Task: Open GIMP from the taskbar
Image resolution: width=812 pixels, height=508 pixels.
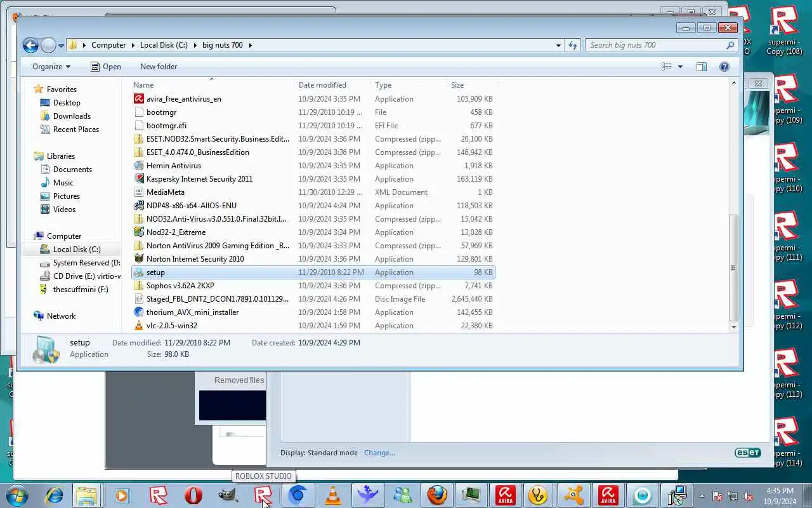Action: tap(228, 495)
